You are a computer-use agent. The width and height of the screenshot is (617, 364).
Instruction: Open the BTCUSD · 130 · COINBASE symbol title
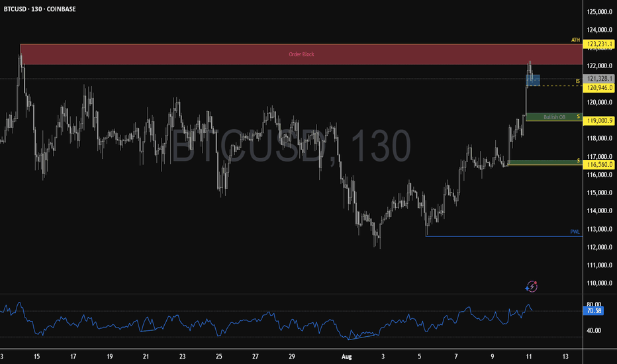[40, 9]
